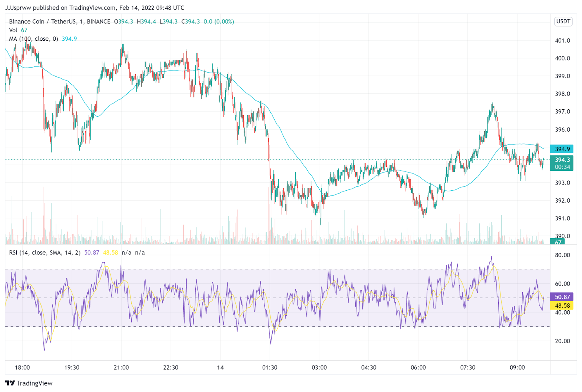Image resolution: width=582 pixels, height=392 pixels.
Task: Click the volume 67 axis tag
Action: coord(558,242)
